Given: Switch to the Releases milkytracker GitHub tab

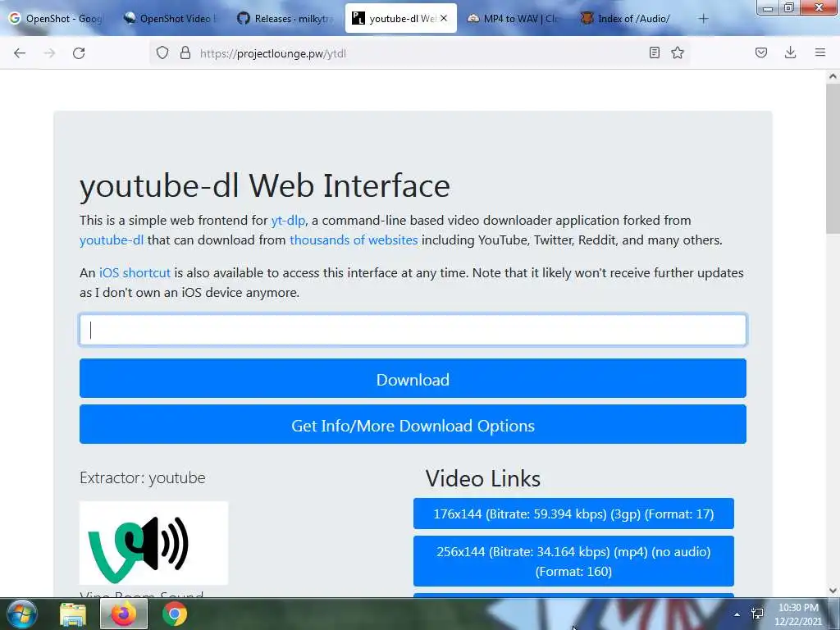Looking at the screenshot, I should [x=285, y=18].
